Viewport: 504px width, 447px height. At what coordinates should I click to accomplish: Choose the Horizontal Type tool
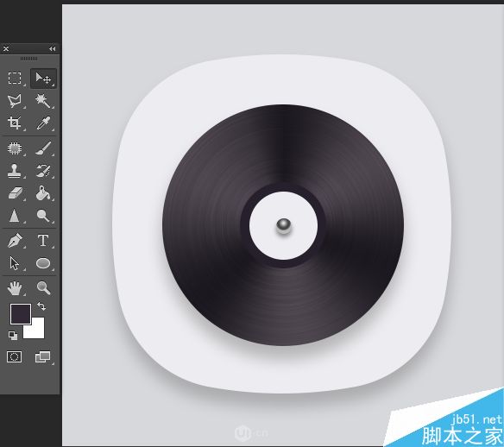pyautogui.click(x=43, y=241)
